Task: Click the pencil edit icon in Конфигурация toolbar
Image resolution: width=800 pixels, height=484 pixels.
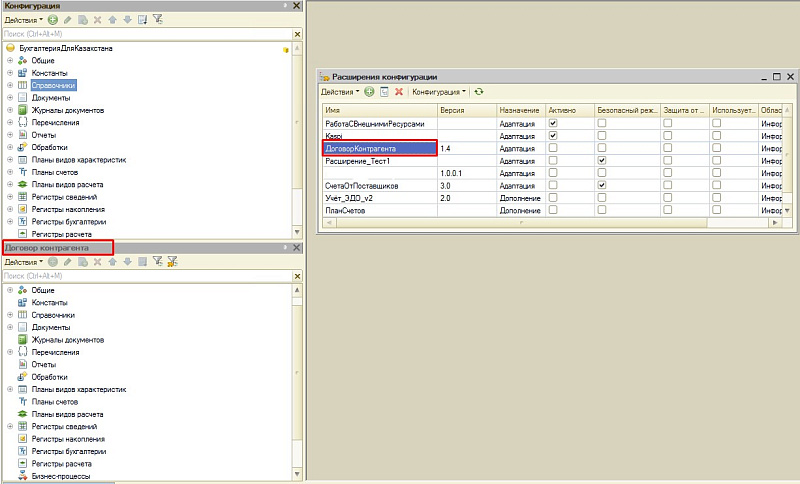Action: coord(67,20)
